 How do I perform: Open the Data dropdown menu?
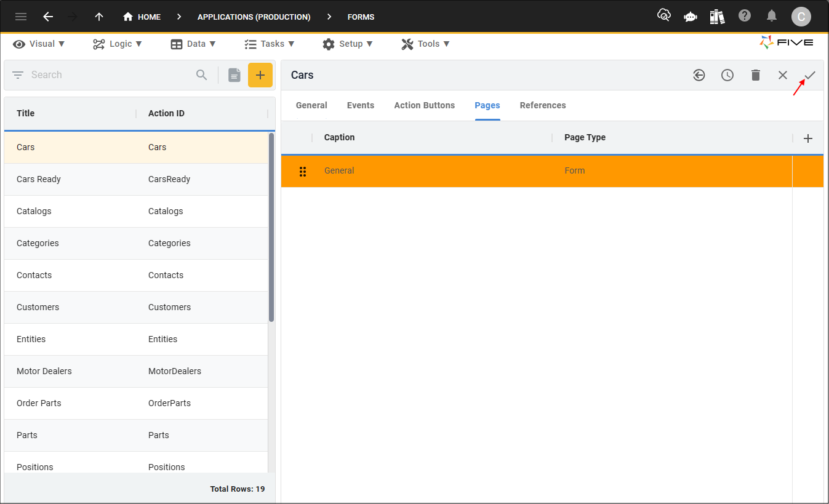pyautogui.click(x=193, y=44)
